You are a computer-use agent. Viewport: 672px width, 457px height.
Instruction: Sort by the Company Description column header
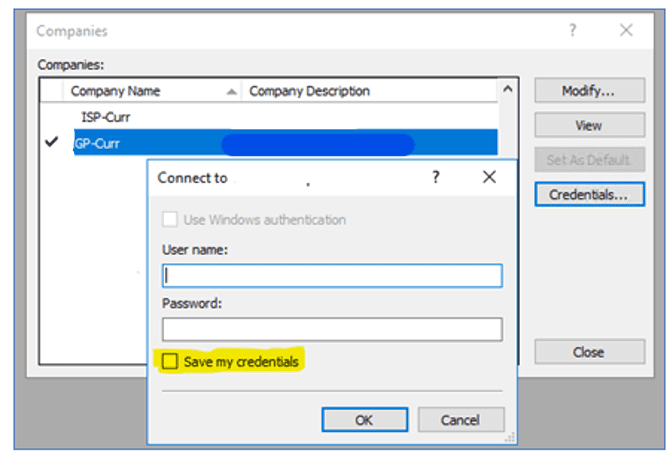click(309, 91)
